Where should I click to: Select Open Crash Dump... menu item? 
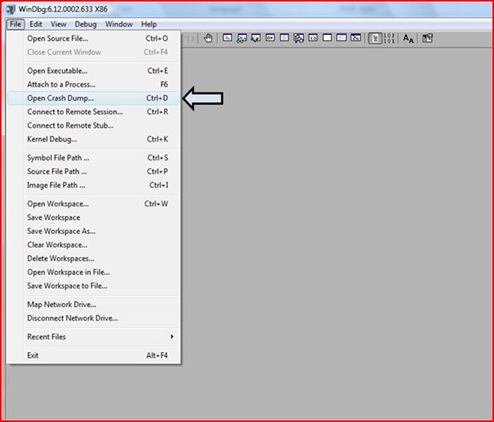click(93, 98)
